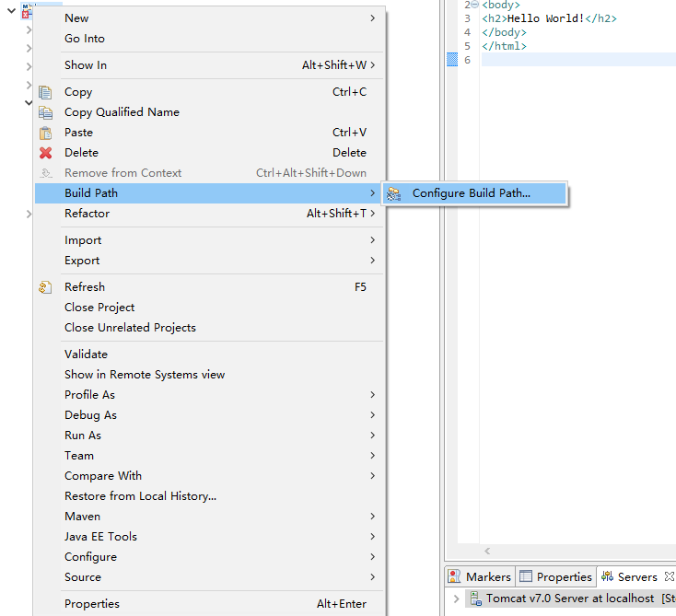The image size is (676, 616).
Task: Expand the Tomcat v7.0 Server node
Action: pos(456,599)
